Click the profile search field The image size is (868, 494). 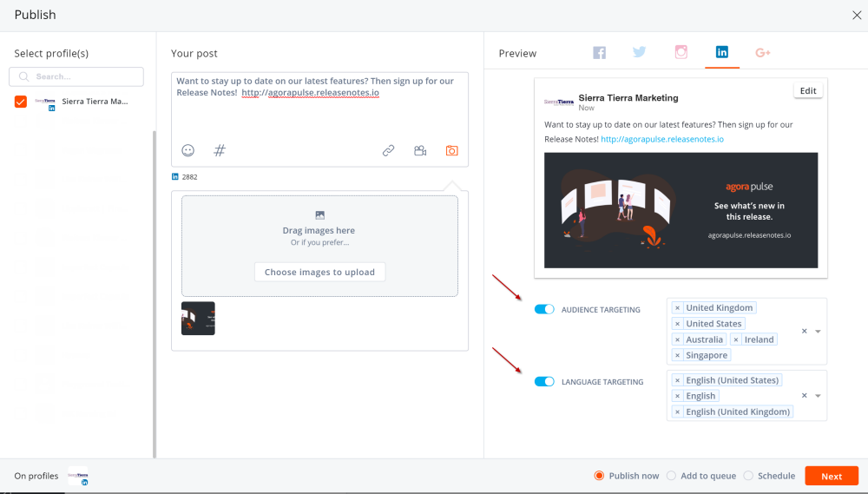click(76, 76)
